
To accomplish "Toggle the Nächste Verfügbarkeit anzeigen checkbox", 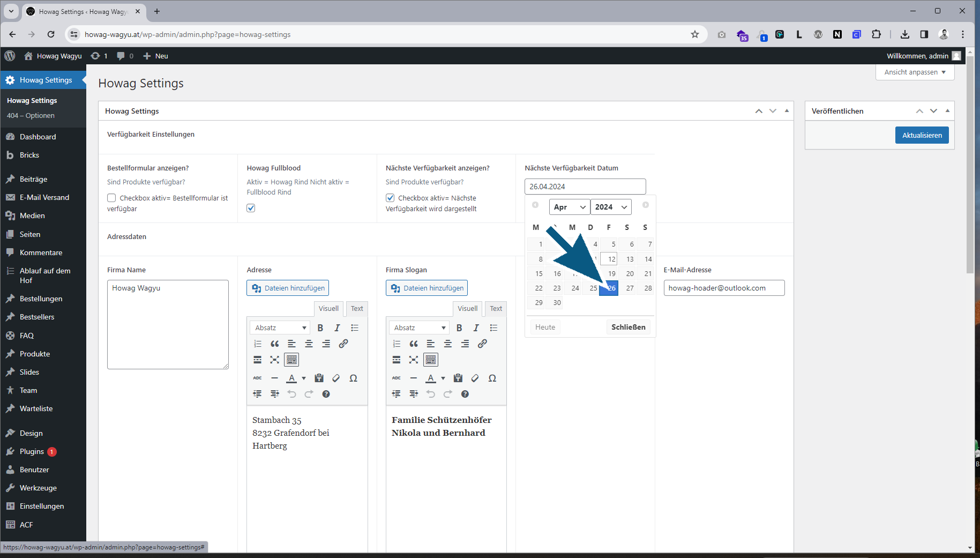I will pos(390,198).
